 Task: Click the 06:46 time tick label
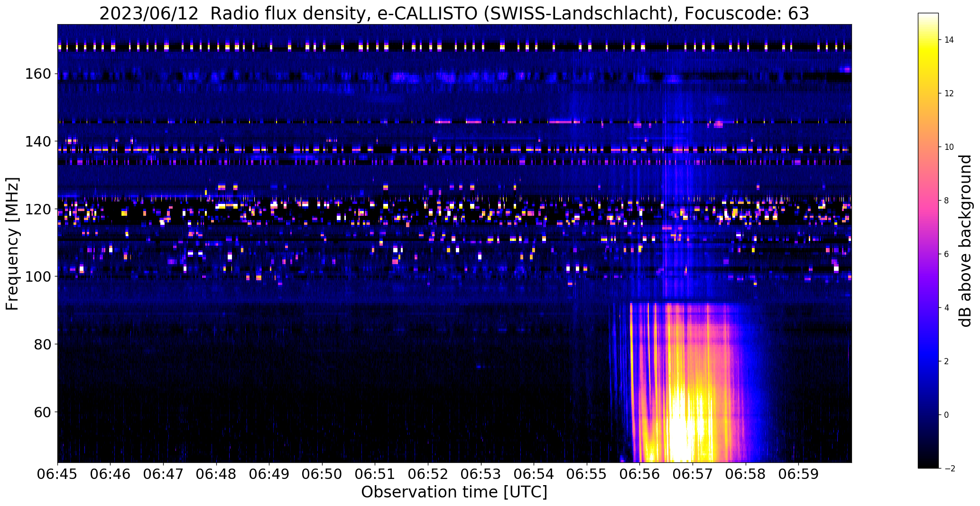pos(111,475)
